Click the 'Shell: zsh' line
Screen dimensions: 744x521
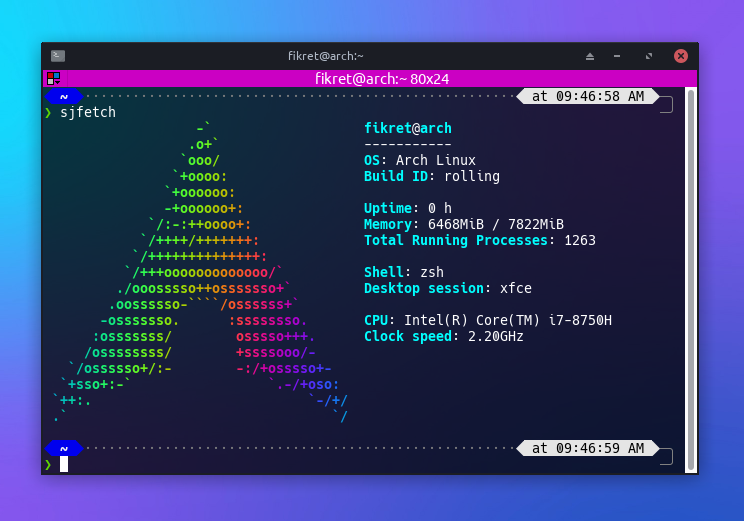pyautogui.click(x=404, y=272)
